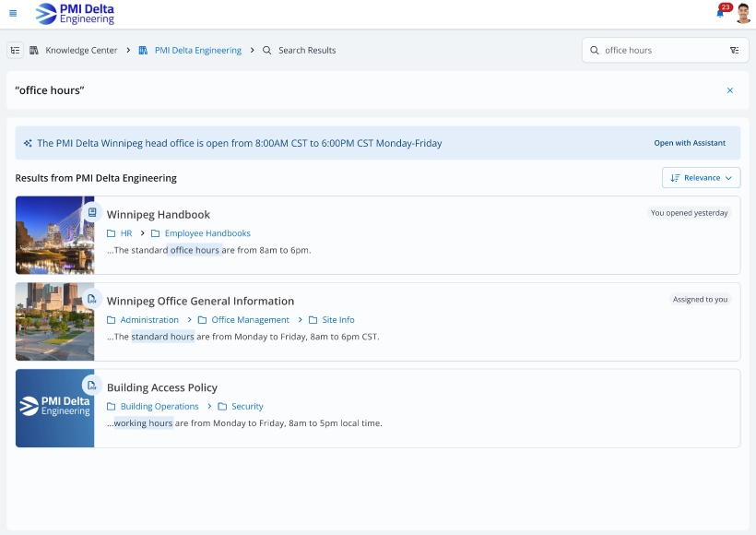Open the HR folder link

click(126, 233)
